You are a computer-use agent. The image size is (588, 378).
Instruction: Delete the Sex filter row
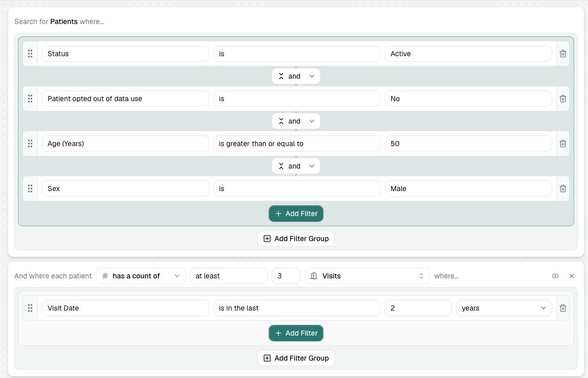point(562,188)
